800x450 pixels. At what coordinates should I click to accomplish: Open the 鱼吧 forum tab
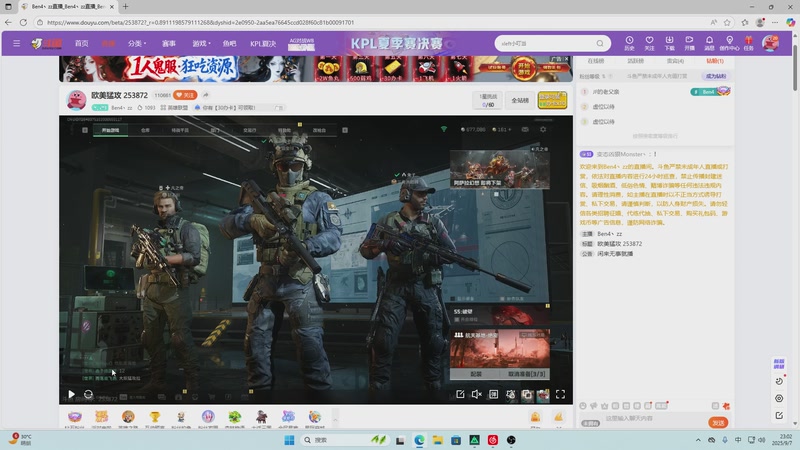pyautogui.click(x=230, y=44)
